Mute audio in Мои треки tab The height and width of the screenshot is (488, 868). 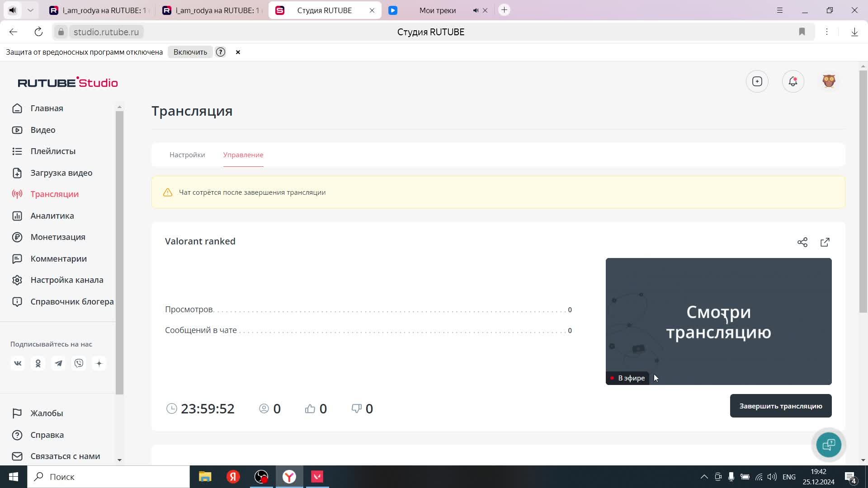tap(476, 10)
